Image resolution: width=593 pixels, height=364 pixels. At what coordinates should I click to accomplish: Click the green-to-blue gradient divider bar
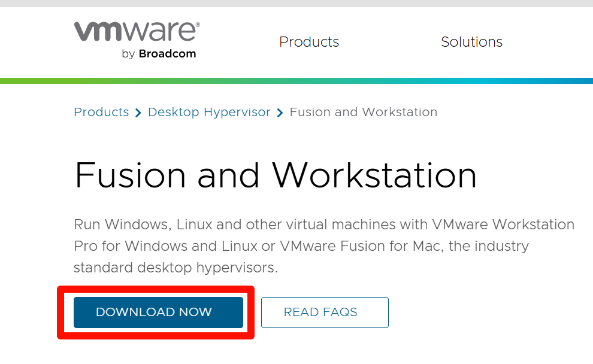click(296, 81)
